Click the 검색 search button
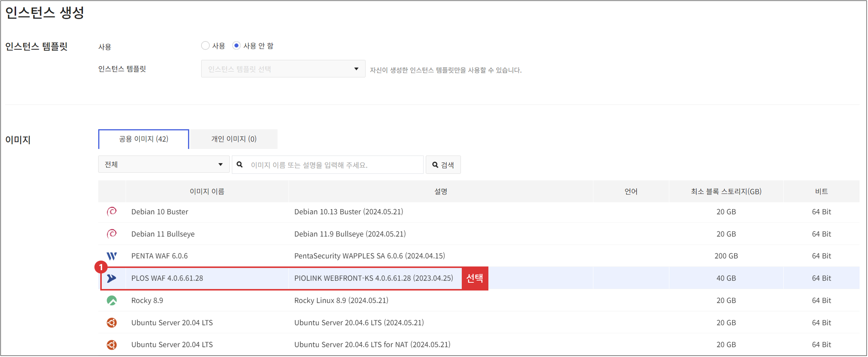 443,164
